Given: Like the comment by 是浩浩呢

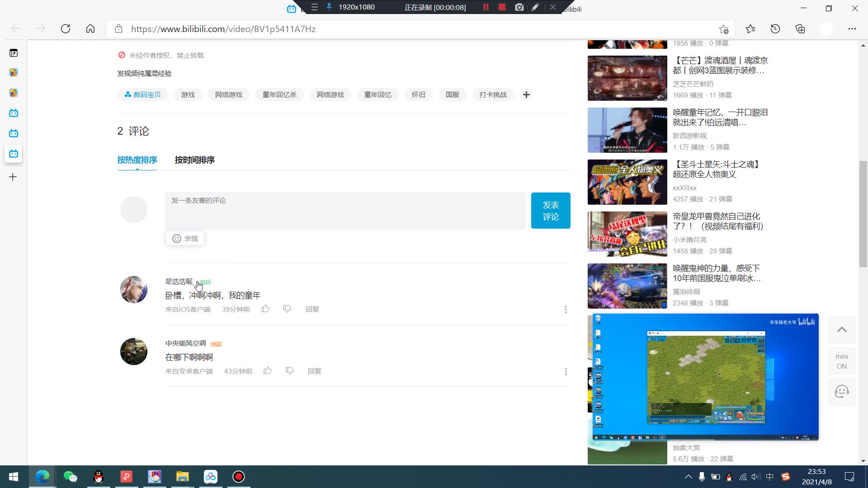Looking at the screenshot, I should pos(265,309).
